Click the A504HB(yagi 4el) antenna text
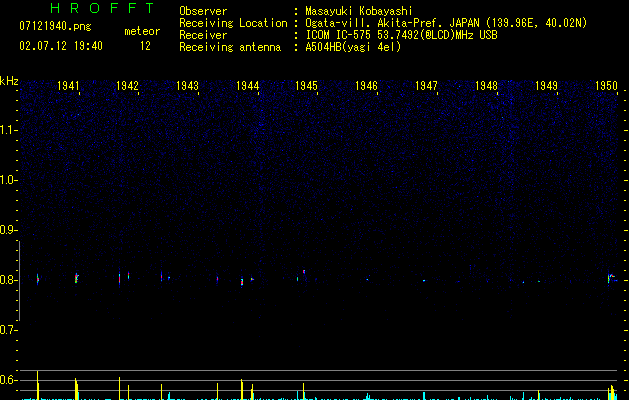 click(x=353, y=47)
